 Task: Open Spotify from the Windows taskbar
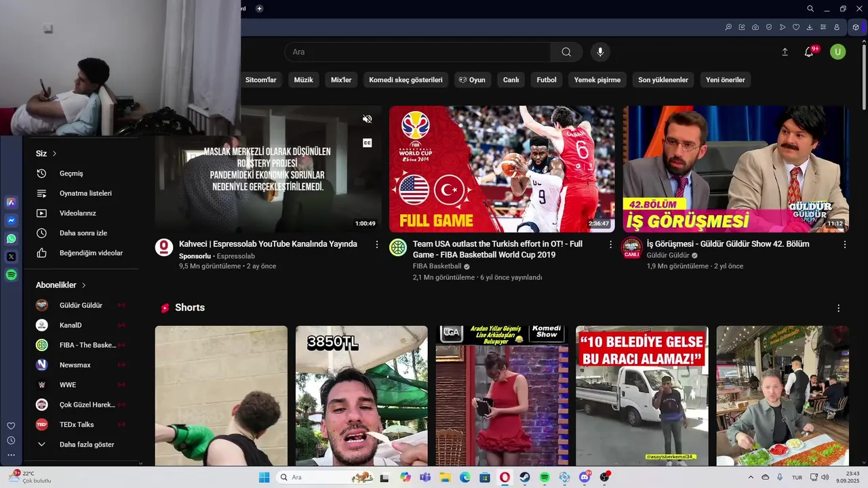click(545, 477)
